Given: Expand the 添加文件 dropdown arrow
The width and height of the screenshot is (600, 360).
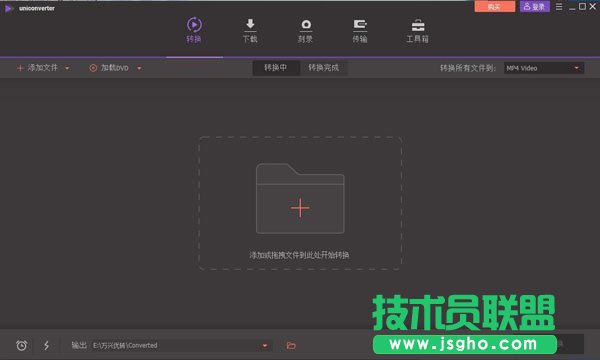Looking at the screenshot, I should click(x=67, y=68).
